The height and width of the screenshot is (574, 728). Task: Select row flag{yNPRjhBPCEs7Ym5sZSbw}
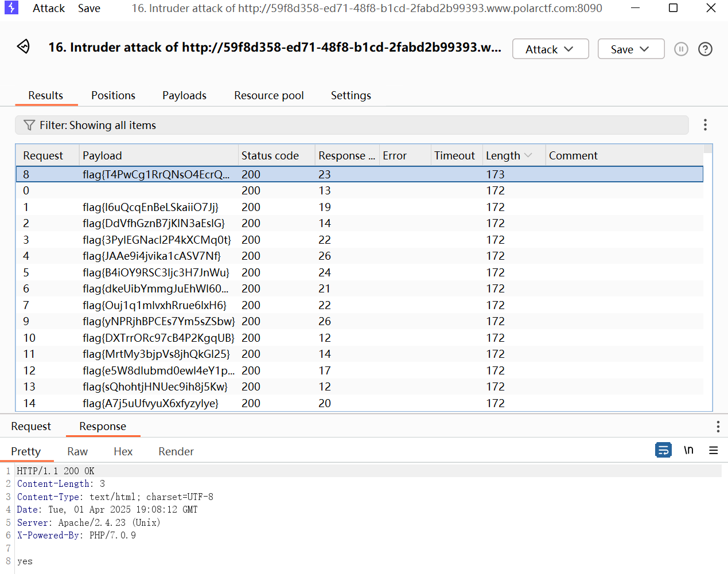(x=360, y=321)
